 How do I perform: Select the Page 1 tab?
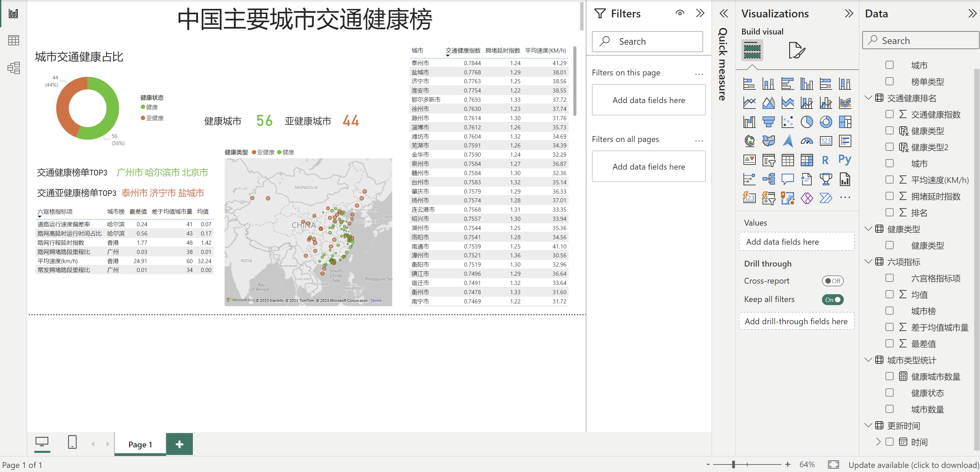coord(140,444)
